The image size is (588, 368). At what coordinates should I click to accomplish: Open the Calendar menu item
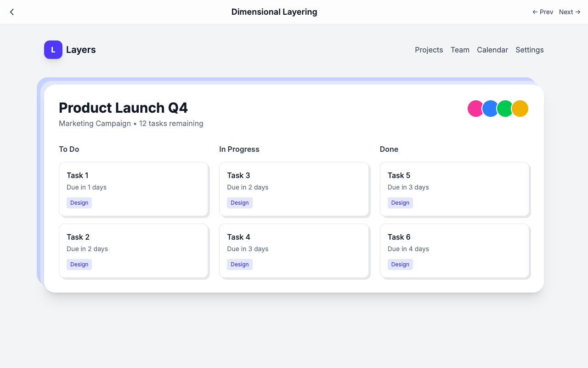click(492, 50)
